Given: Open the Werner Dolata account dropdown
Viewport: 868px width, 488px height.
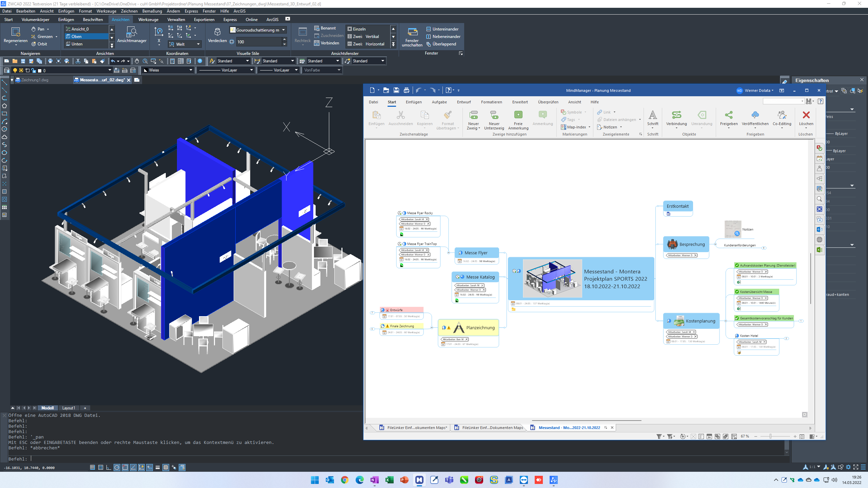Looking at the screenshot, I should (x=755, y=90).
